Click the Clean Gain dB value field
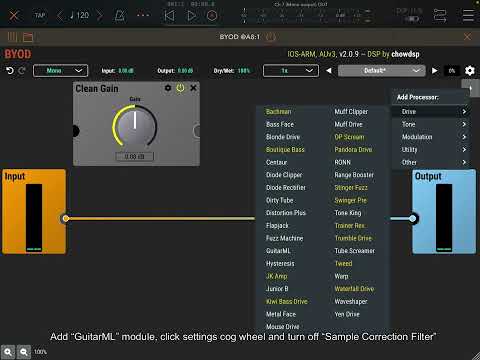This screenshot has height=360, width=480. [x=135, y=156]
